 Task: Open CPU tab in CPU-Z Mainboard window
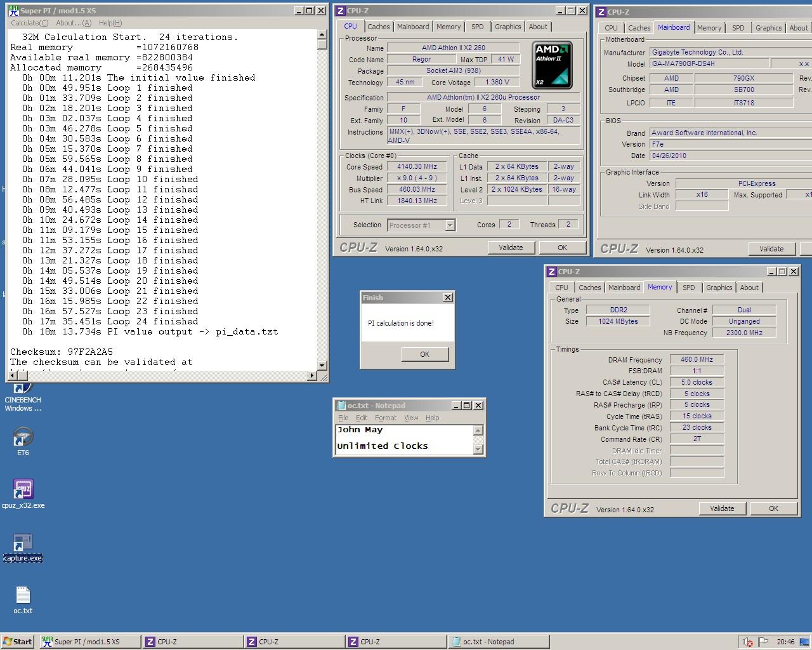coord(611,28)
